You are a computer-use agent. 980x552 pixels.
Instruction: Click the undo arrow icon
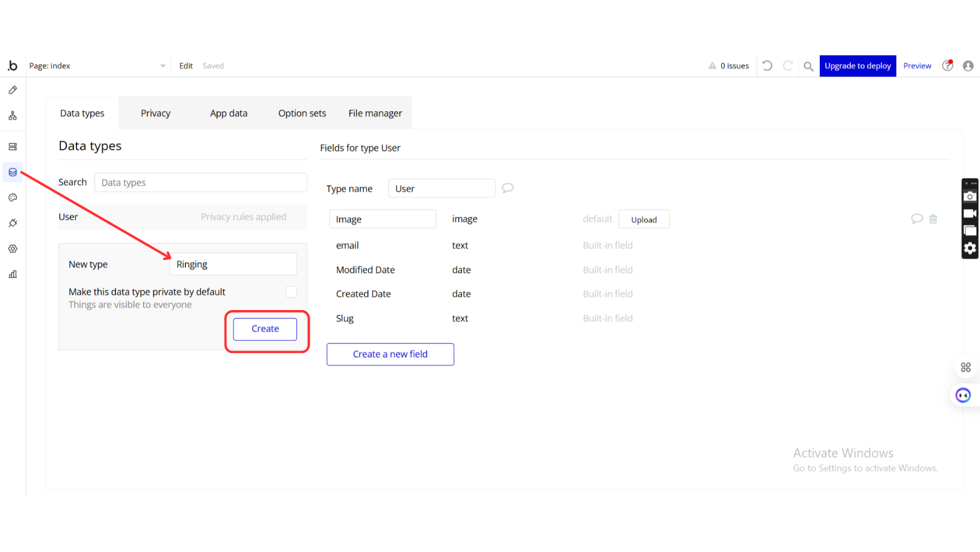(767, 66)
